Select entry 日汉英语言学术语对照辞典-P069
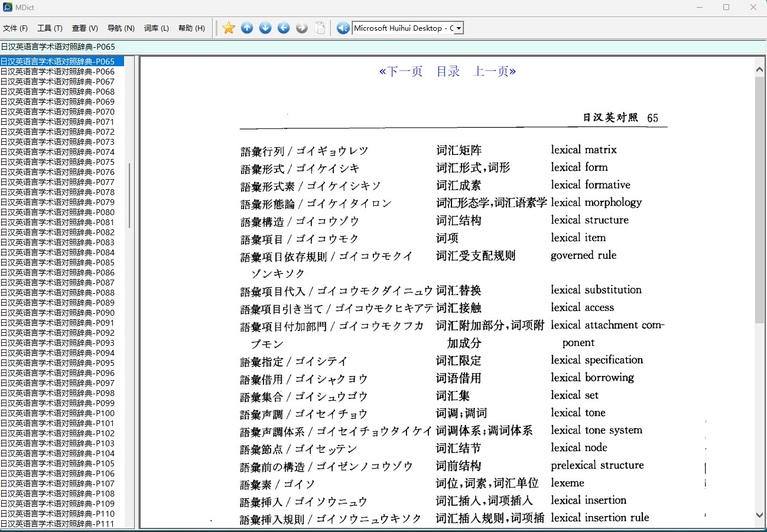The image size is (767, 532). click(61, 102)
